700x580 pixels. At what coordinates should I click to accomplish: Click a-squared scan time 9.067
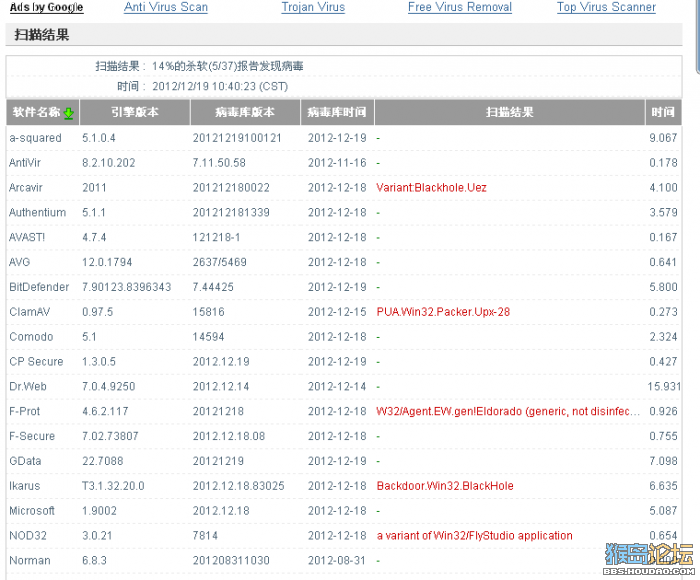(x=663, y=138)
